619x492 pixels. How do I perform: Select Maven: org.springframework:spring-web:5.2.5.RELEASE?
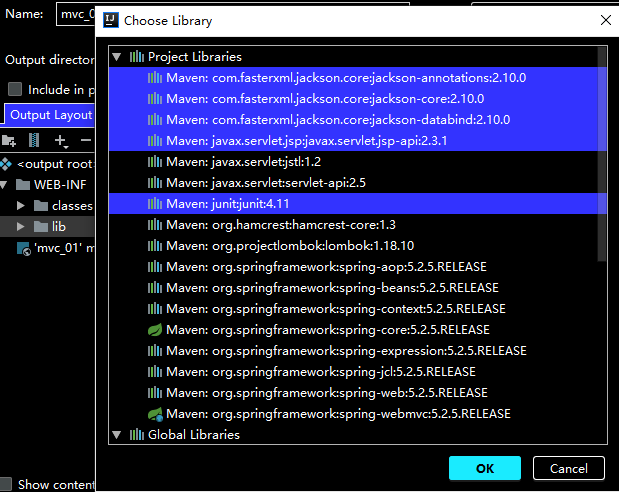point(327,393)
